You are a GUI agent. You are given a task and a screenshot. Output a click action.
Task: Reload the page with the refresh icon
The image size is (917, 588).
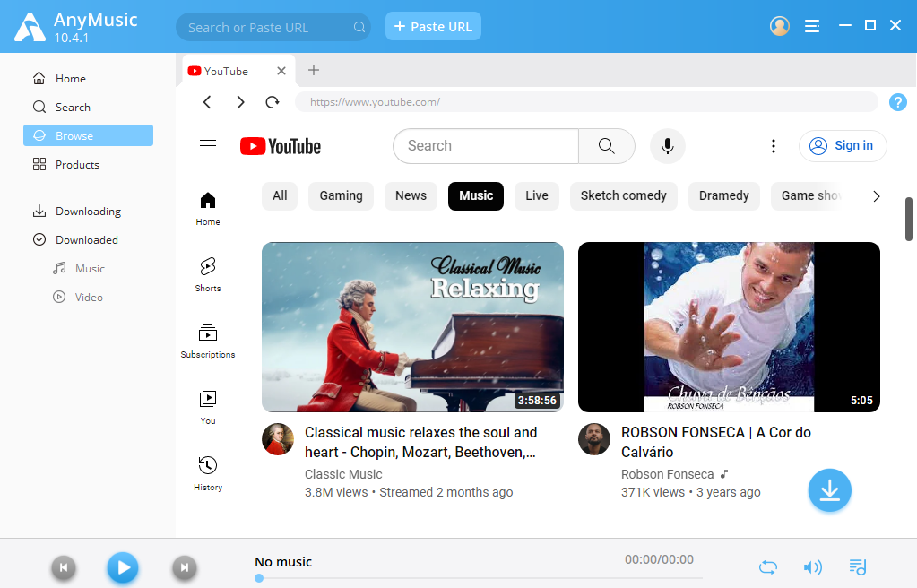point(273,102)
